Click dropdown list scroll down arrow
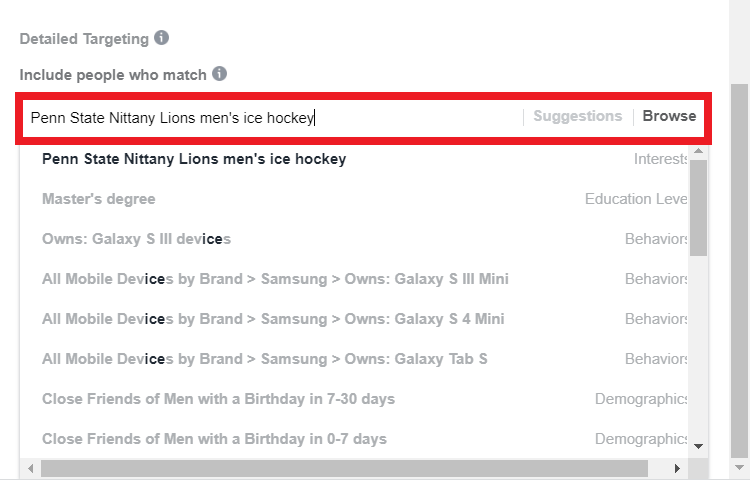The width and height of the screenshot is (750, 501). [x=698, y=446]
